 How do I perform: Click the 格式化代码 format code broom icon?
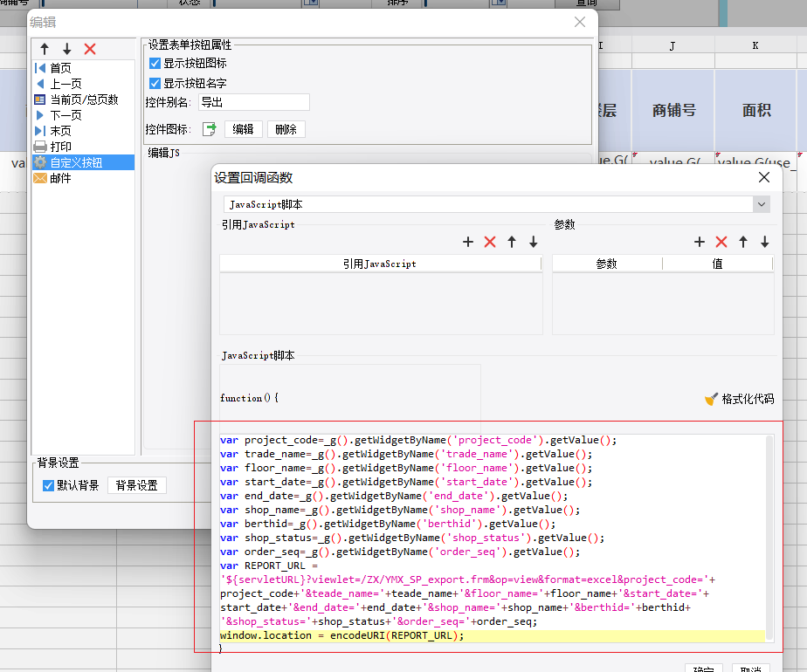tap(712, 399)
